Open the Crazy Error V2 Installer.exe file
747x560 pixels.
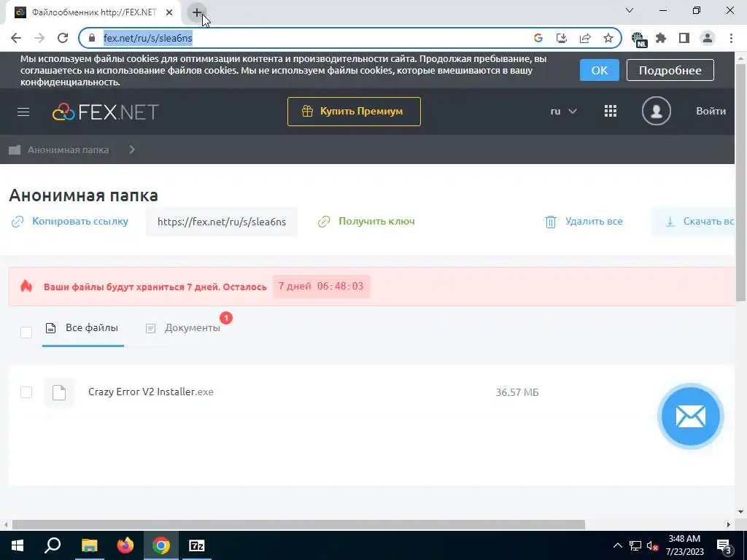150,392
